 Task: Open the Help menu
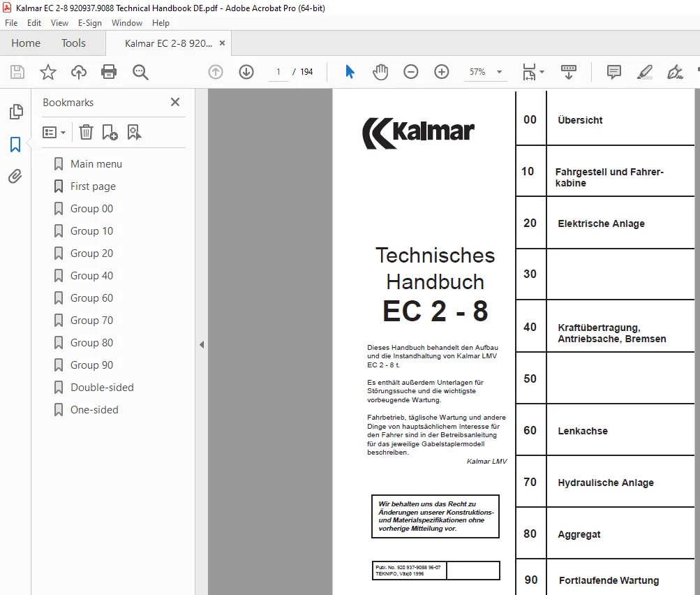(161, 23)
